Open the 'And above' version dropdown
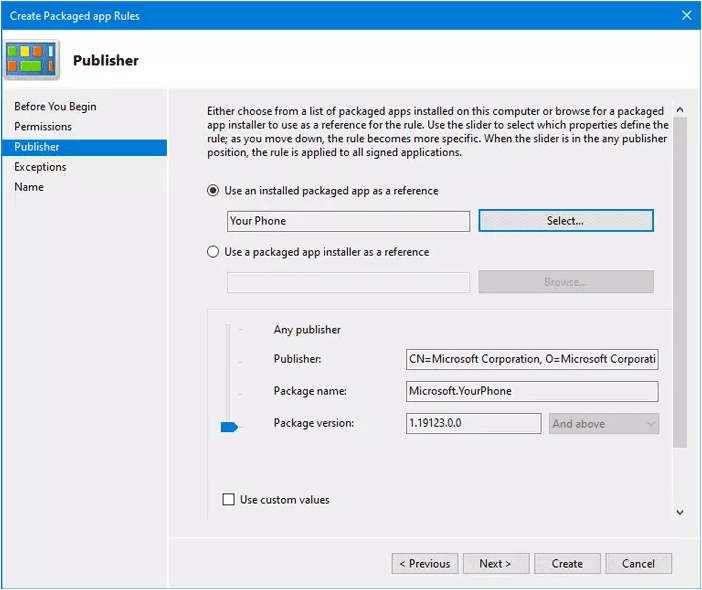The image size is (702, 590). click(x=604, y=423)
